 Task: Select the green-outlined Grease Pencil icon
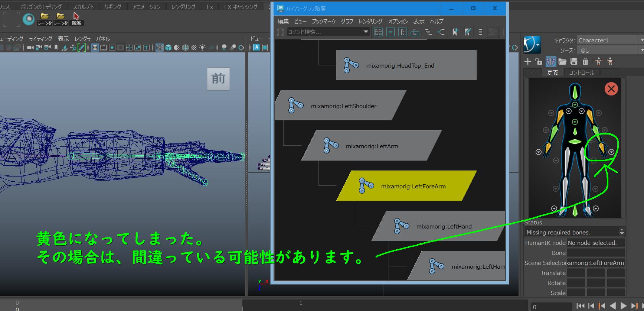[x=81, y=48]
